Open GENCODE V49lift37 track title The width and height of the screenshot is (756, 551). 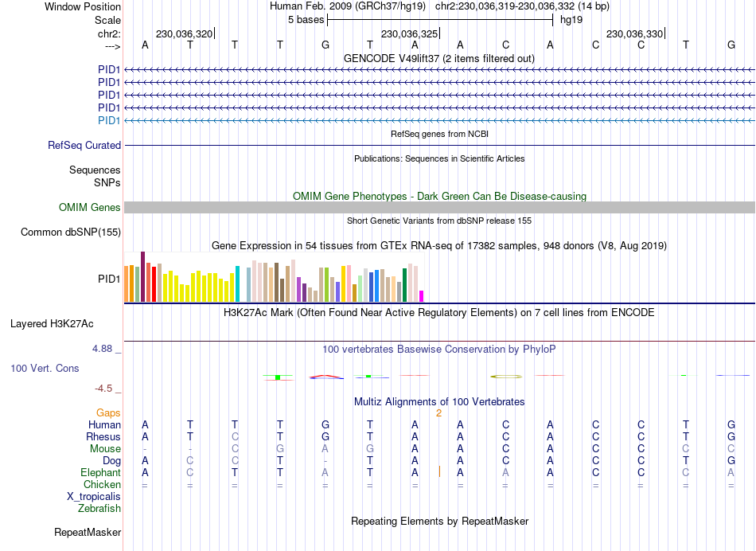pyautogui.click(x=439, y=58)
